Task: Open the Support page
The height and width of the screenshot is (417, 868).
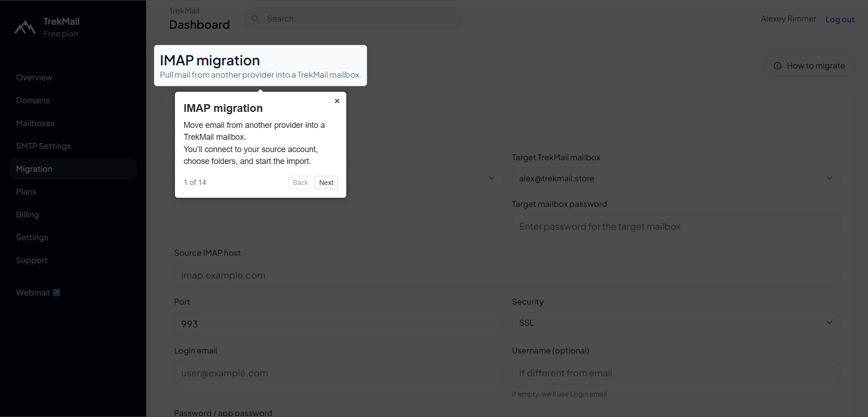Action: 73,260
